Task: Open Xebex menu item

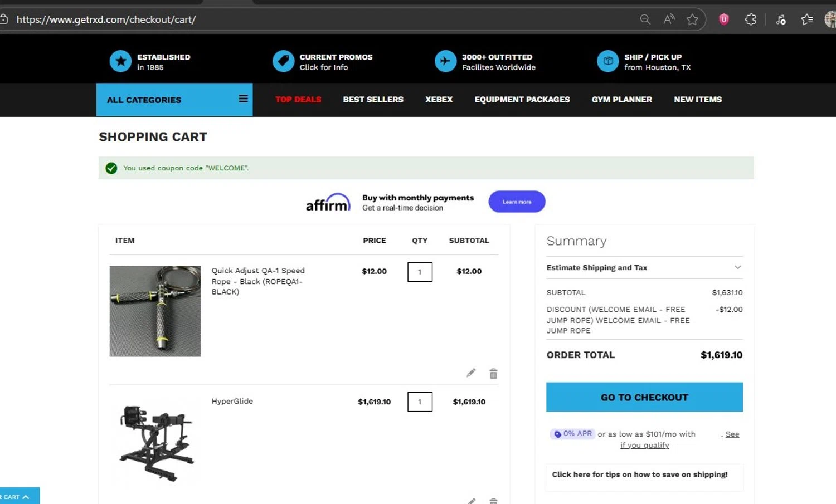Action: 439,99
